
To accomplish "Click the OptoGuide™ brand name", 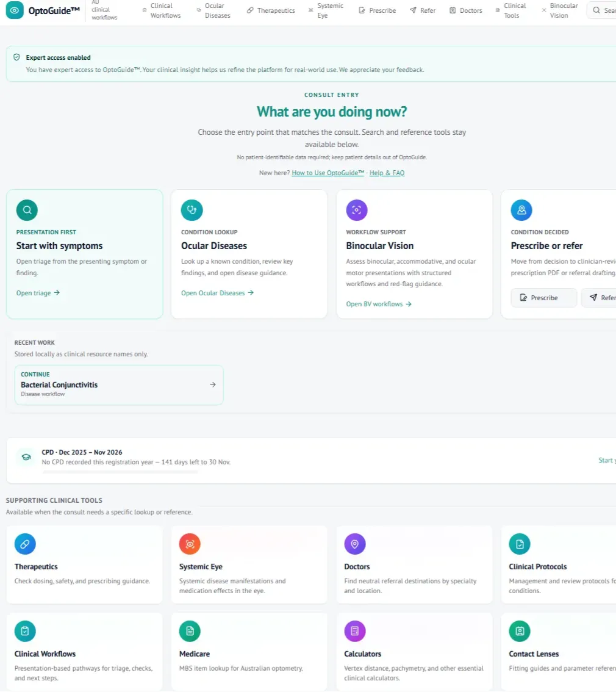I will (x=54, y=10).
